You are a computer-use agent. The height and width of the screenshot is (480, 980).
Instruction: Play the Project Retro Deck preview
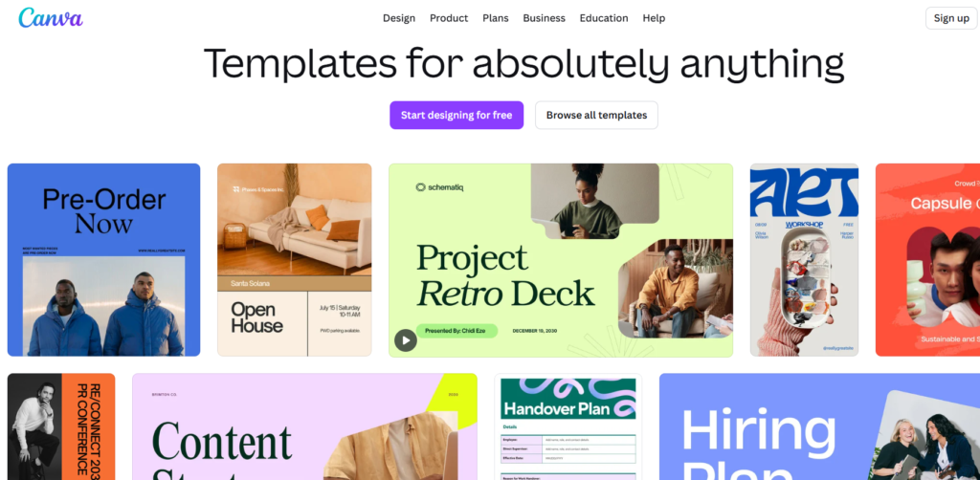406,340
